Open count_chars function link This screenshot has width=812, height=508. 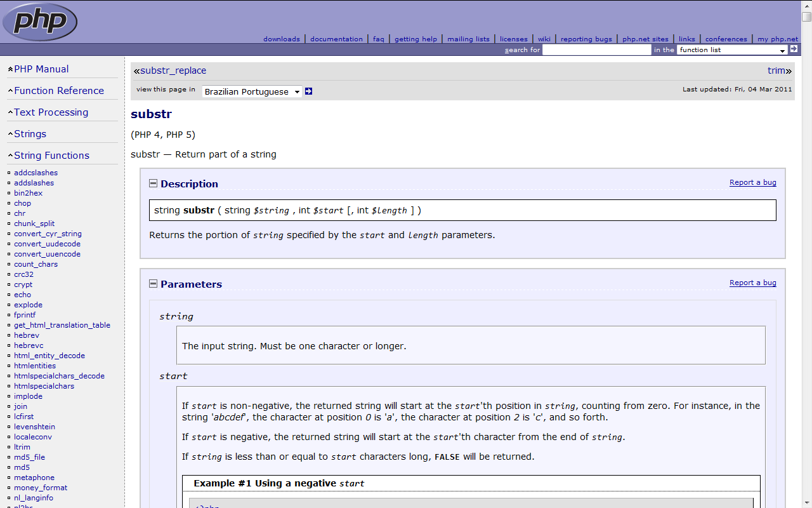coord(36,264)
